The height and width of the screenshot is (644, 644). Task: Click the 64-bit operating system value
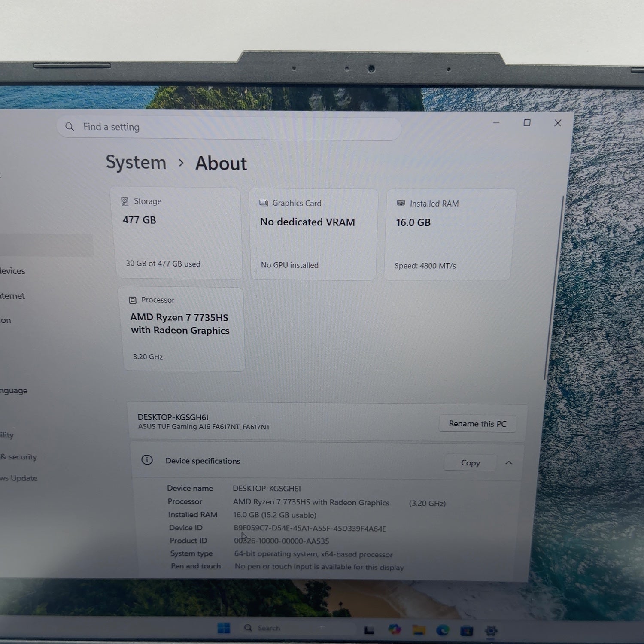click(313, 554)
